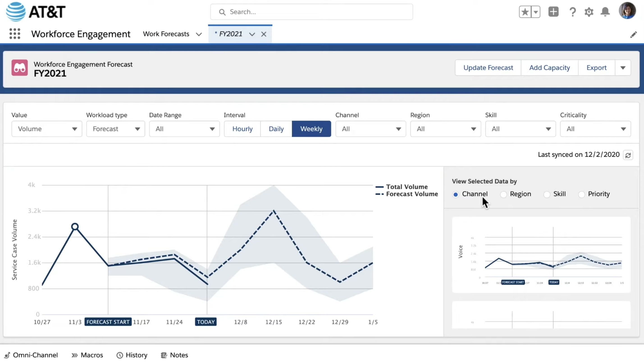The image size is (644, 362).
Task: Open the help question mark icon
Action: click(573, 12)
